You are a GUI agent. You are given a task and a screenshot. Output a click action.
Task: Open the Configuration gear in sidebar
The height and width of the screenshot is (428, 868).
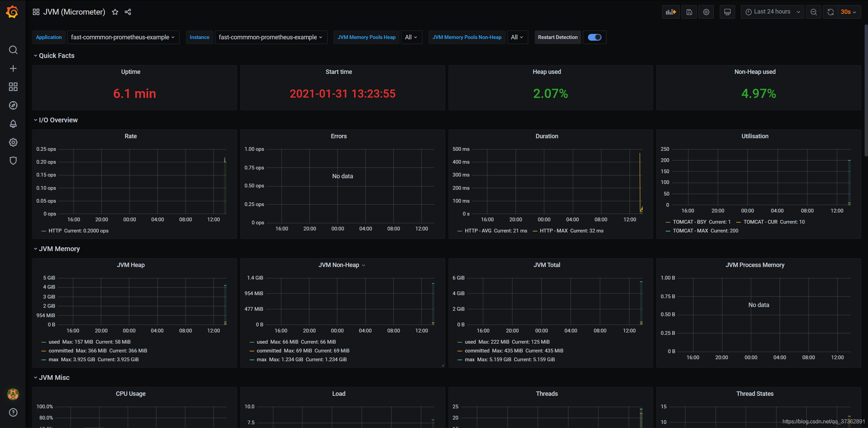pos(13,142)
